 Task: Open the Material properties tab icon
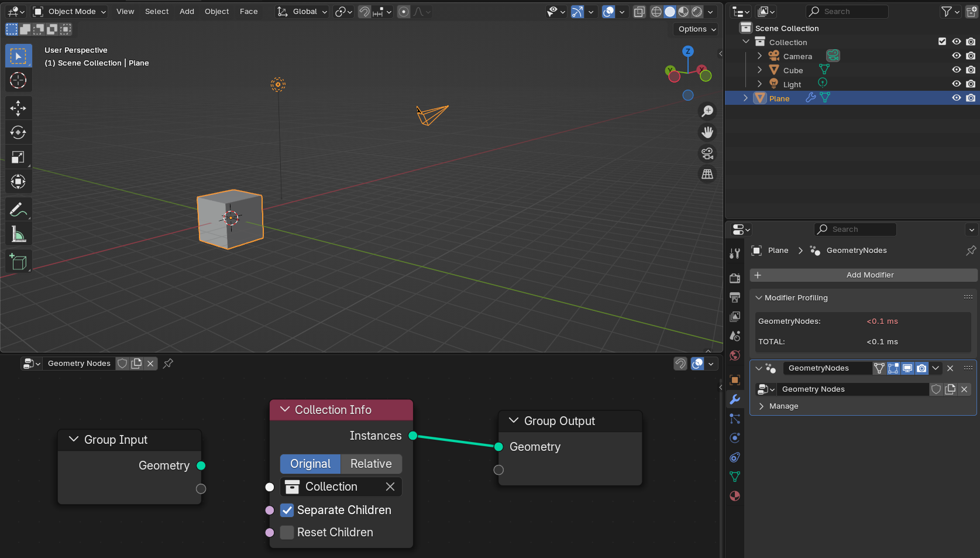pos(735,496)
